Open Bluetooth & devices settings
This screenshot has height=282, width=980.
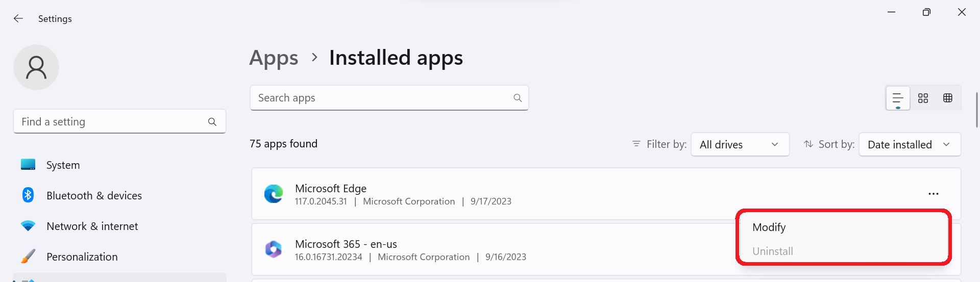tap(94, 196)
